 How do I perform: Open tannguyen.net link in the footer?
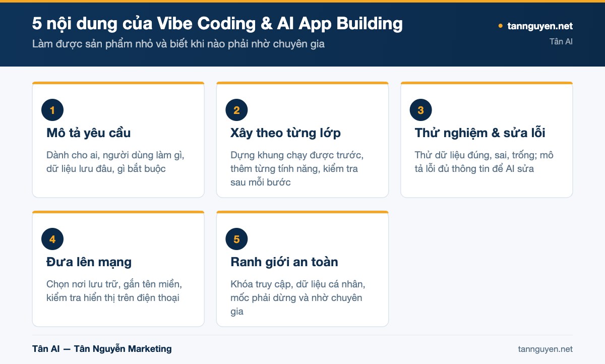click(545, 349)
